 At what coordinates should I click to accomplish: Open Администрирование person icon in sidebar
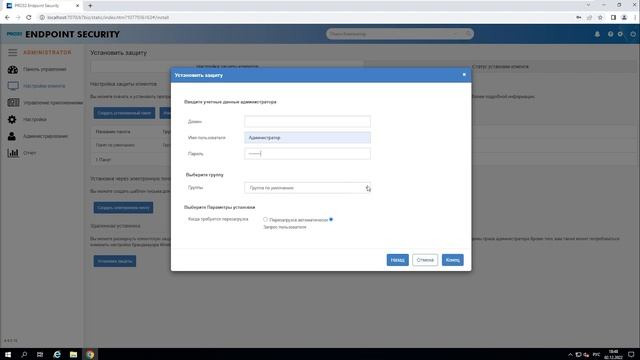click(x=12, y=136)
